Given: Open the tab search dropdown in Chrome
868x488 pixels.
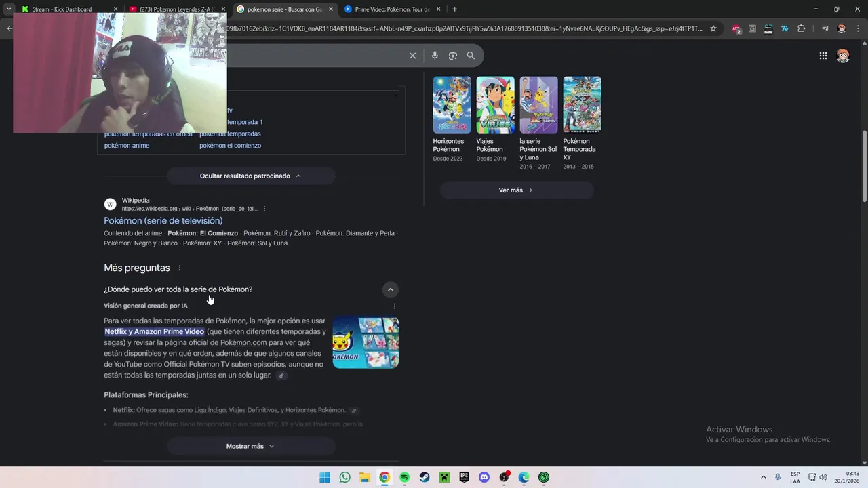Looking at the screenshot, I should point(9,9).
